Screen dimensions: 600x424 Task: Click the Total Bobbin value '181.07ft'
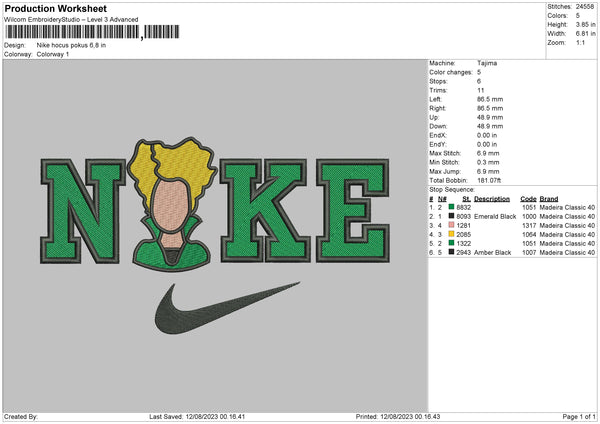pos(489,180)
